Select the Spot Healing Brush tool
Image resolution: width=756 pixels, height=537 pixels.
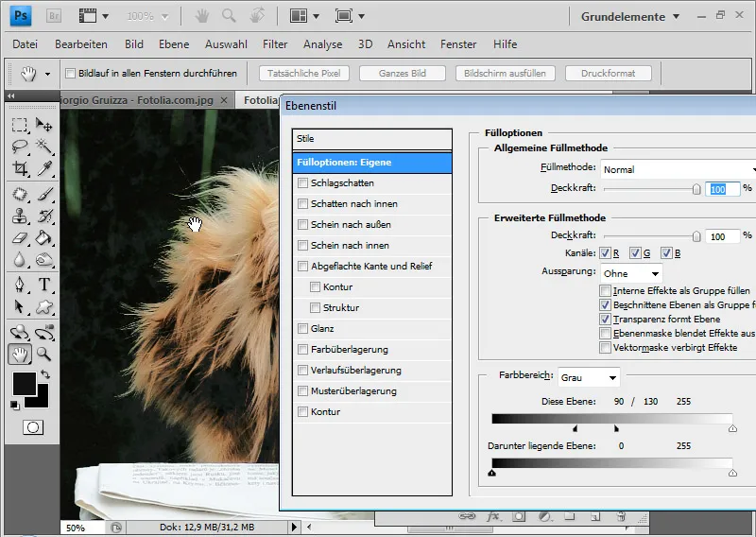coord(19,194)
